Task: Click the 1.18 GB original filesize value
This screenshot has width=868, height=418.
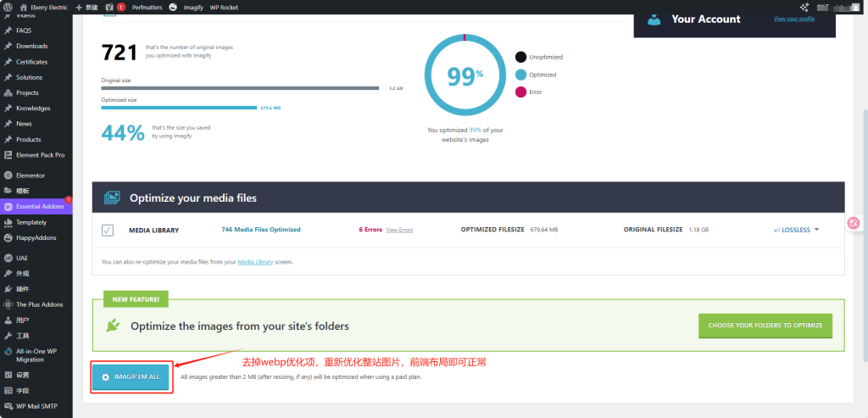Action: [x=698, y=230]
